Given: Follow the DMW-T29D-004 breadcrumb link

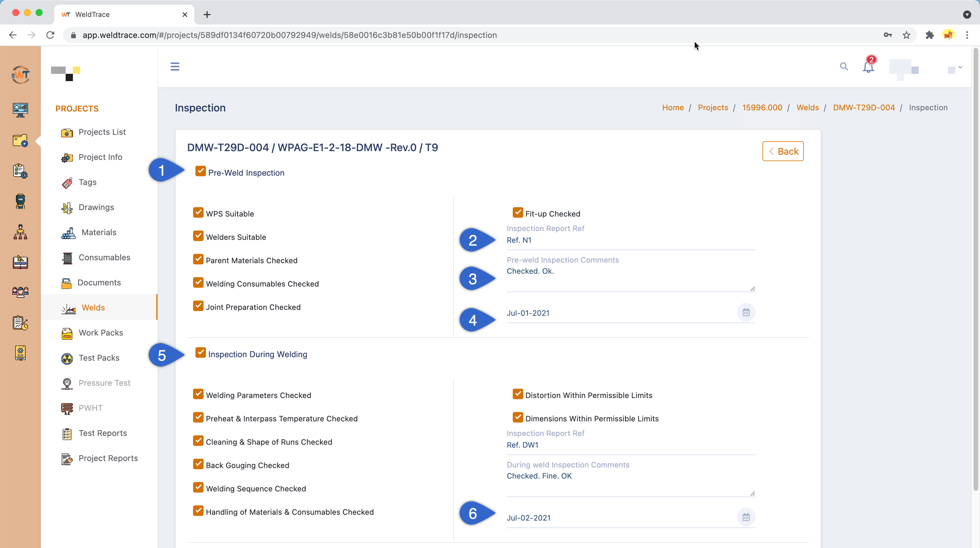Looking at the screenshot, I should point(864,108).
